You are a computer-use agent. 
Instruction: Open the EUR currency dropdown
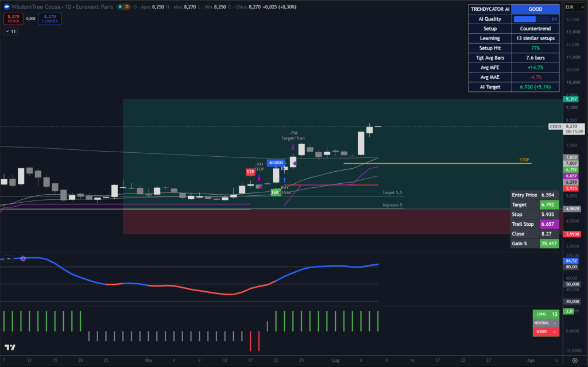pyautogui.click(x=574, y=7)
